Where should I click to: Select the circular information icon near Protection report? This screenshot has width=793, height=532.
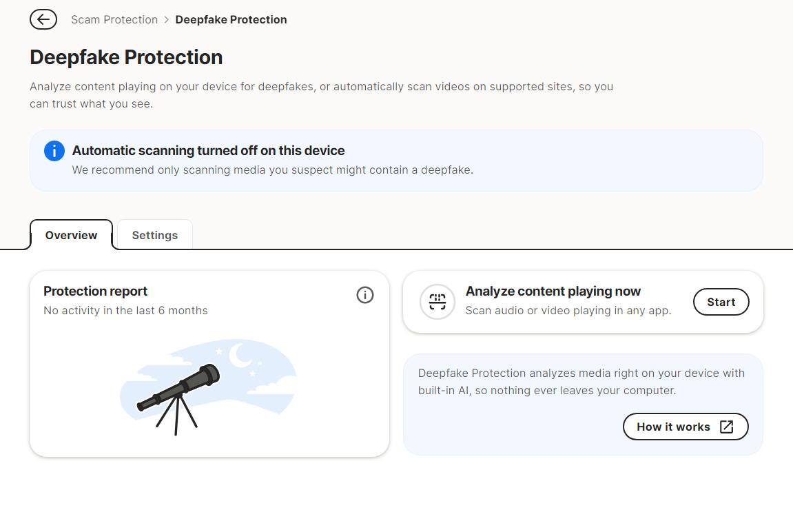(x=365, y=295)
